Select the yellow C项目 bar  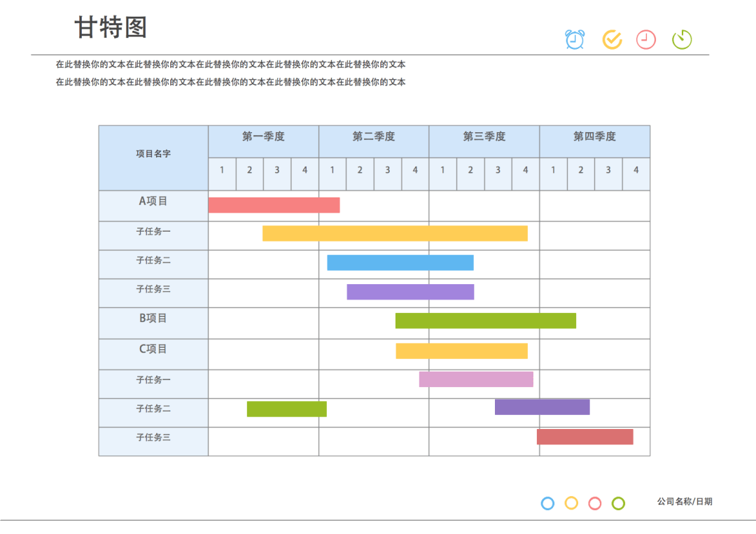[x=461, y=351]
